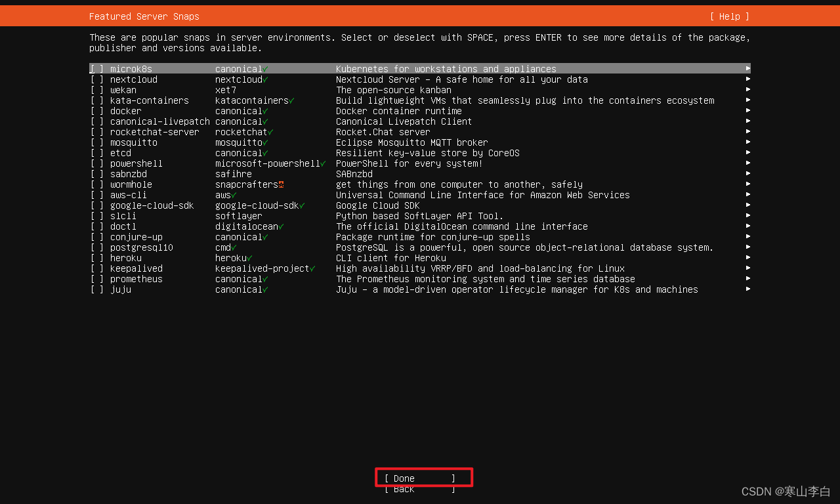Toggle canonical-livepatch checkbox

97,121
